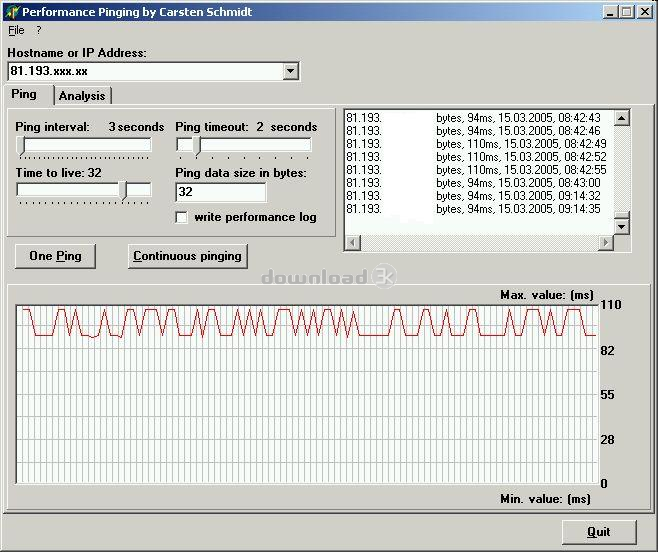Open the ? help menu
This screenshot has width=658, height=552.
(39, 30)
